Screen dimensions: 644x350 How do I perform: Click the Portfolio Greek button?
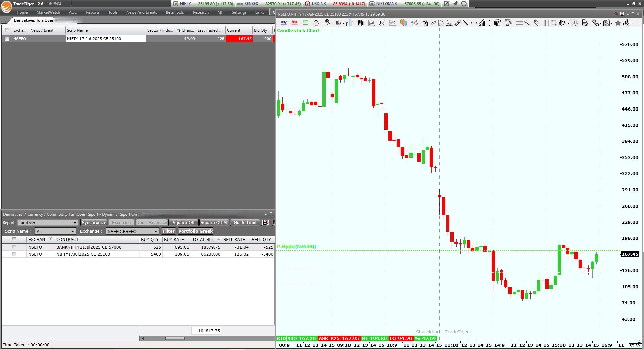[196, 231]
